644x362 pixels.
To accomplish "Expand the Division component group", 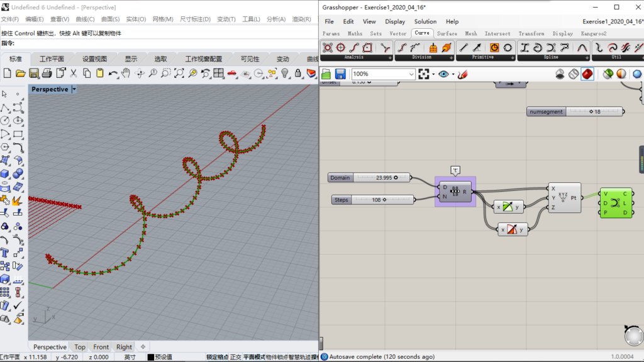I will click(451, 58).
